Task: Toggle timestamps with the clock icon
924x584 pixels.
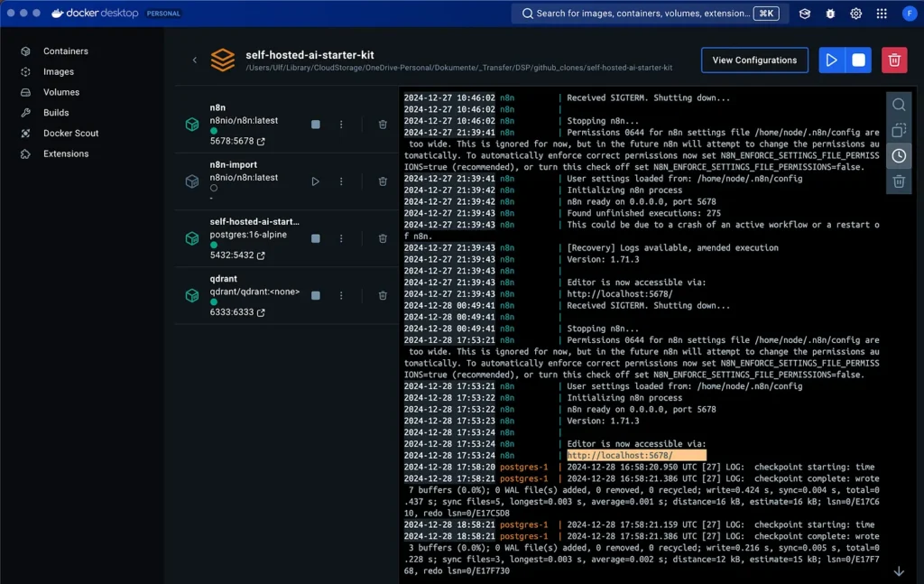Action: [x=899, y=155]
